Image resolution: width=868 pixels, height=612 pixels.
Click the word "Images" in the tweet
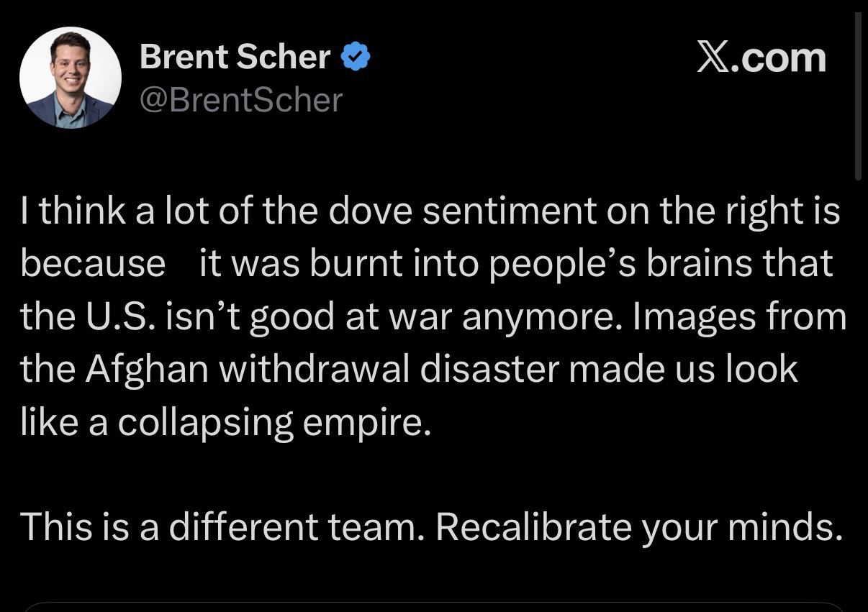coord(694,316)
